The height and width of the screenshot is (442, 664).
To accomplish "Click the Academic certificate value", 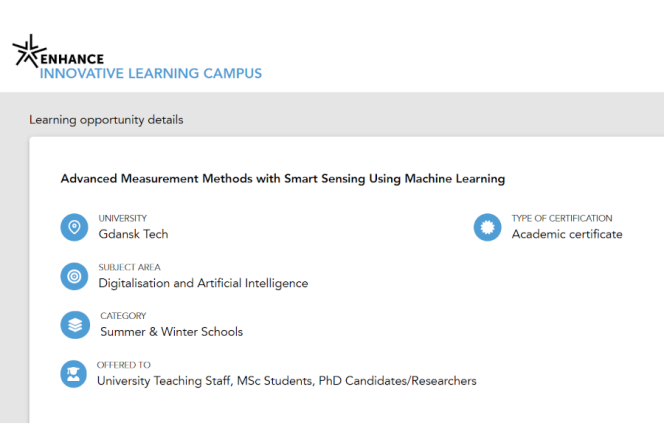I will click(567, 234).
